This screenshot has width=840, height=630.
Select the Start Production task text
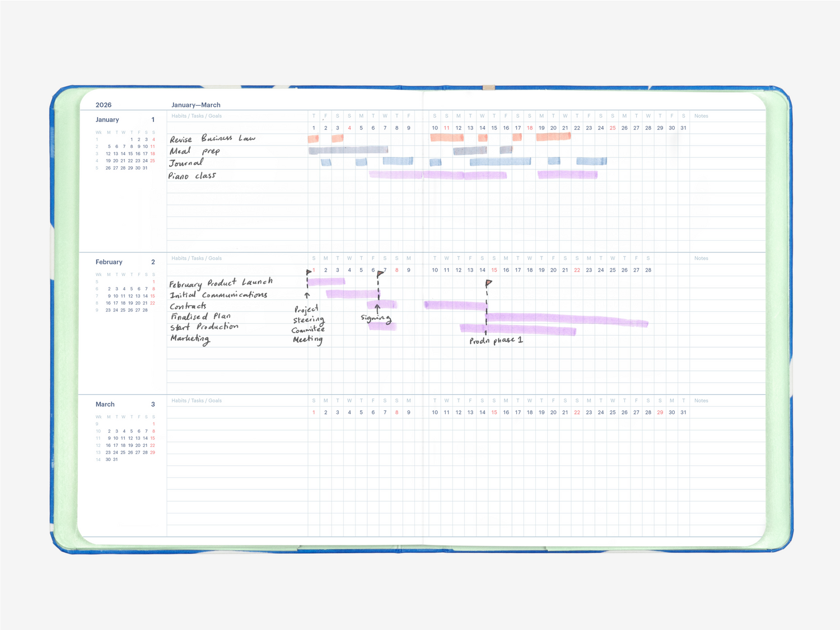[x=203, y=326]
